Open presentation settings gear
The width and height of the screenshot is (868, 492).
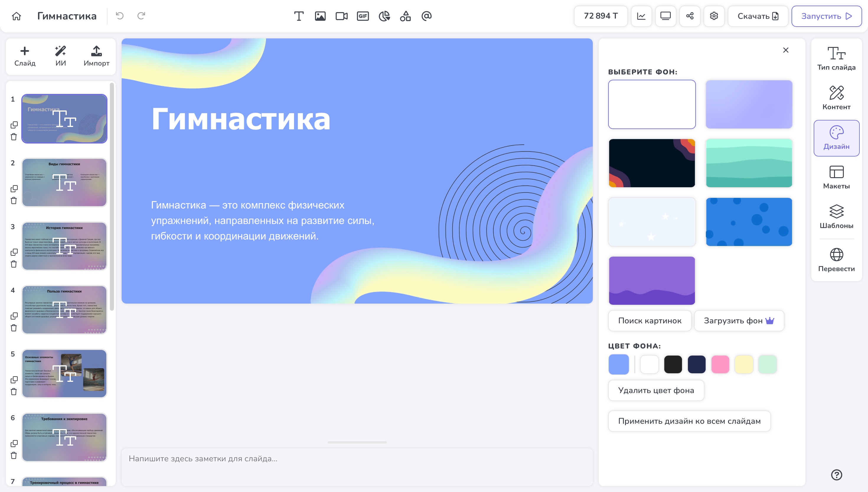[x=714, y=16]
